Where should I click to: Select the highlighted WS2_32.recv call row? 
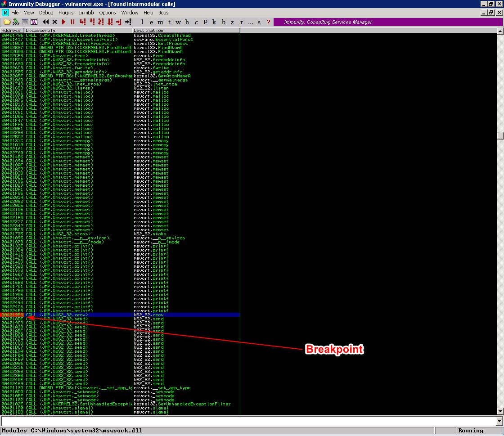coord(120,315)
